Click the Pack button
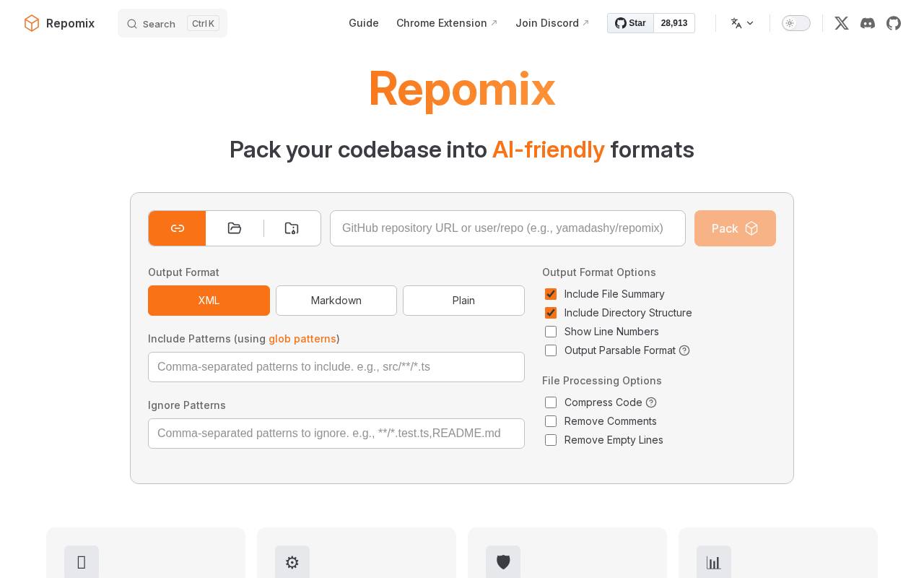Image resolution: width=924 pixels, height=578 pixels. tap(735, 228)
